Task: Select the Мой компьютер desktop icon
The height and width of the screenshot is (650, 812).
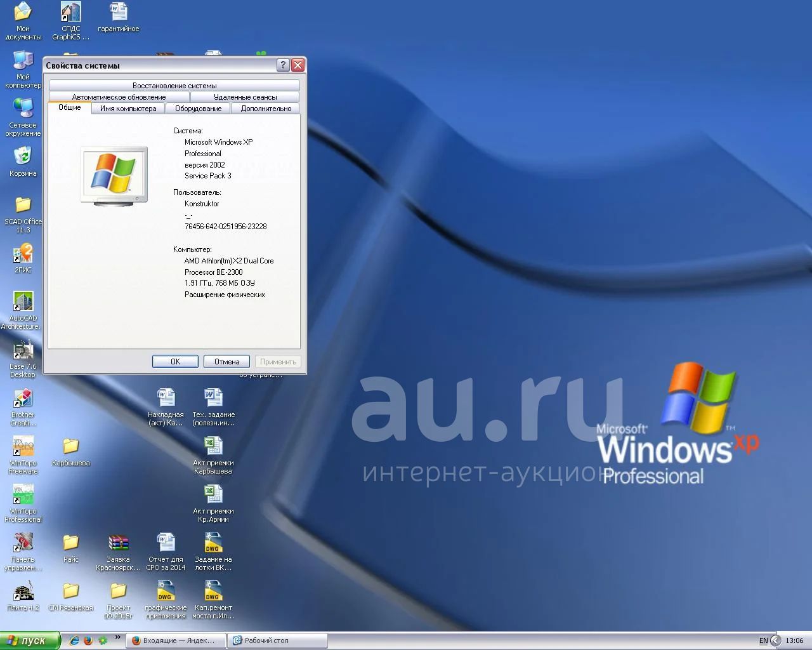Action: coord(23,69)
